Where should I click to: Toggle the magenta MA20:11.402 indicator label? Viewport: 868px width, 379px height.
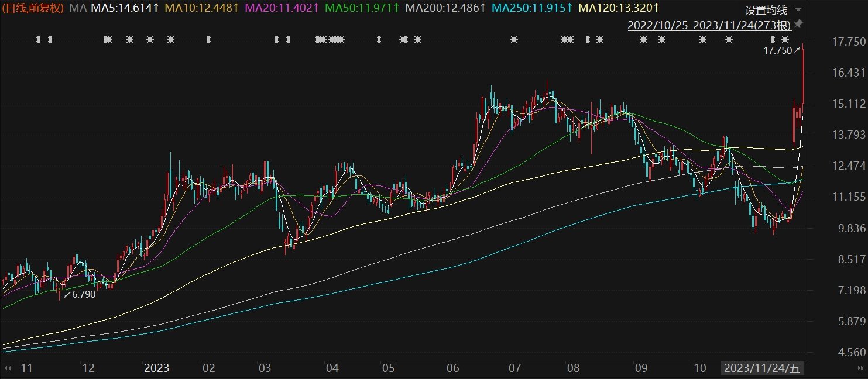point(282,8)
